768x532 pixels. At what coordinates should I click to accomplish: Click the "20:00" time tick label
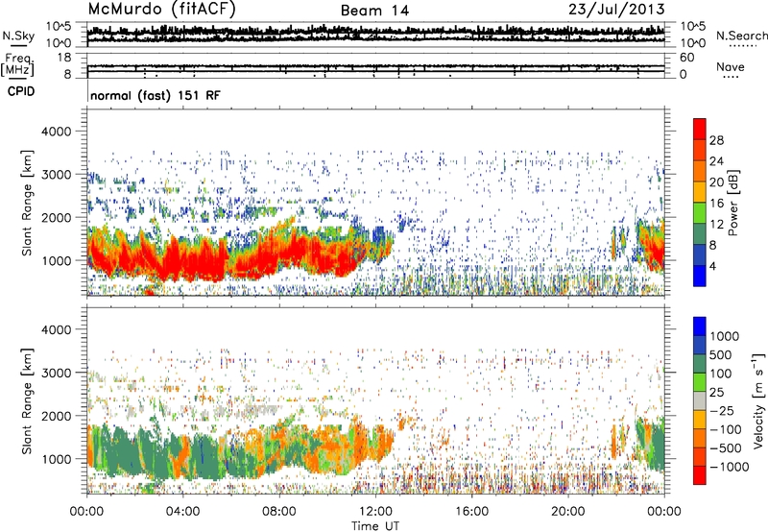[x=567, y=512]
